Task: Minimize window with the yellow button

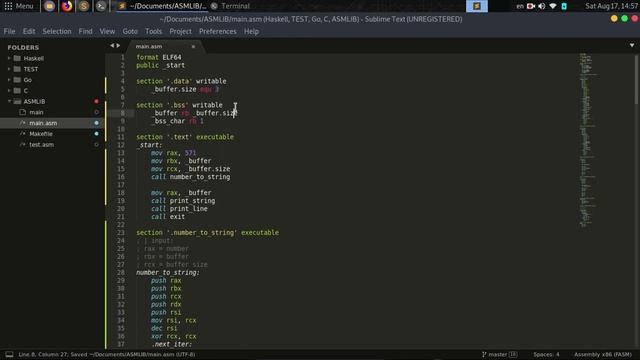Action: (614, 19)
